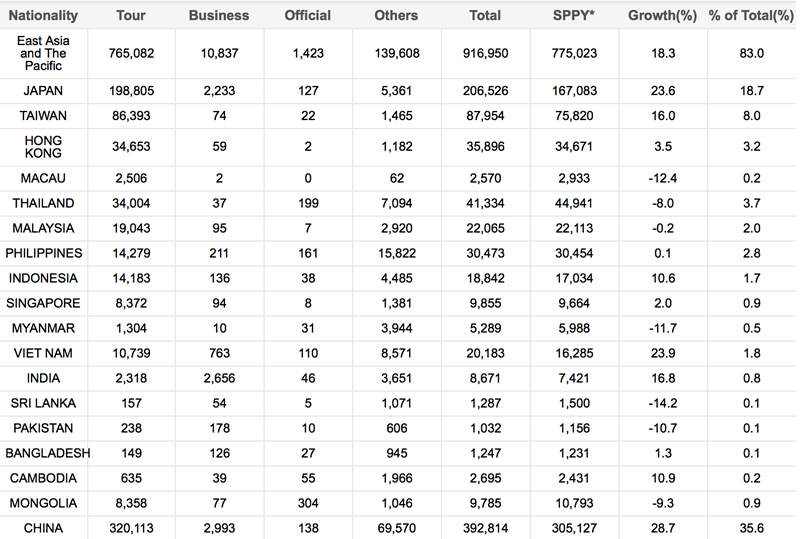800x539 pixels.
Task: Select Thailand's Others value 7,094
Action: coord(396,203)
